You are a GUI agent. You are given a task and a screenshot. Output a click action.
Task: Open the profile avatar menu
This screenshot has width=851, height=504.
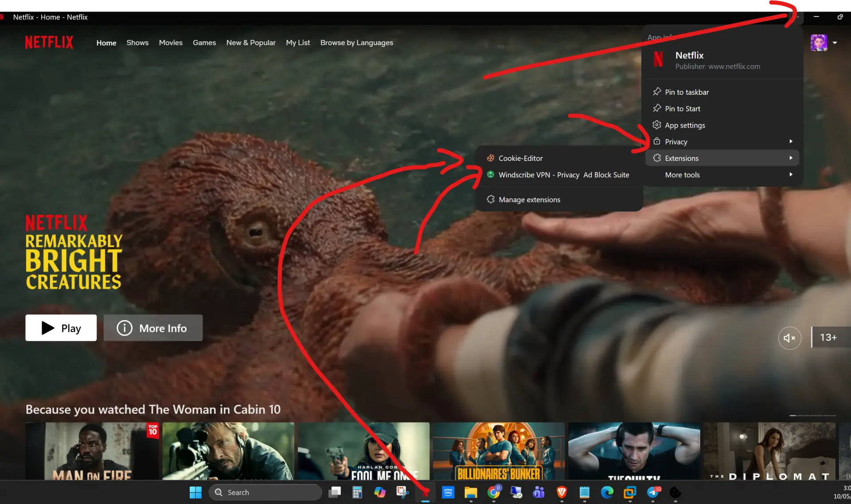(819, 43)
